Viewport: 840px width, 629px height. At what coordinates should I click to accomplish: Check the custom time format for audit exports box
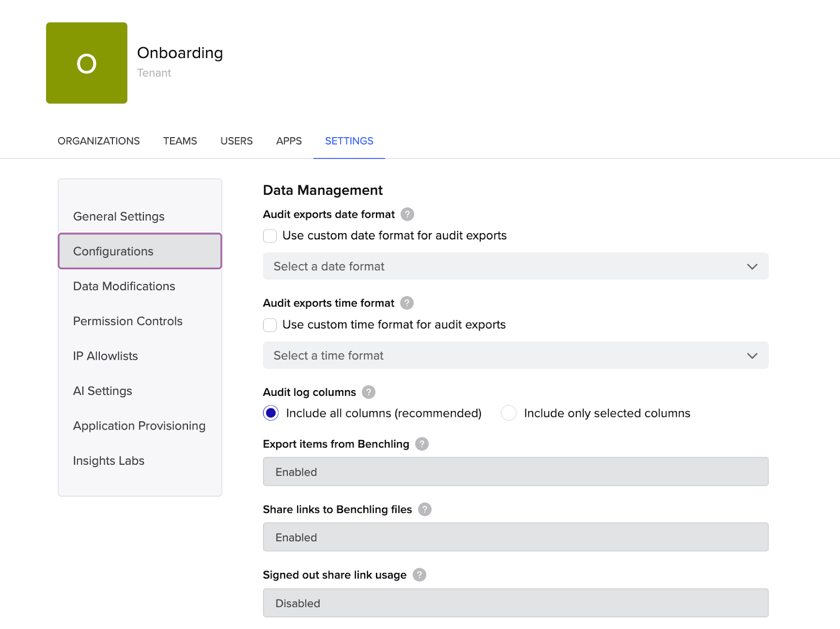click(270, 325)
